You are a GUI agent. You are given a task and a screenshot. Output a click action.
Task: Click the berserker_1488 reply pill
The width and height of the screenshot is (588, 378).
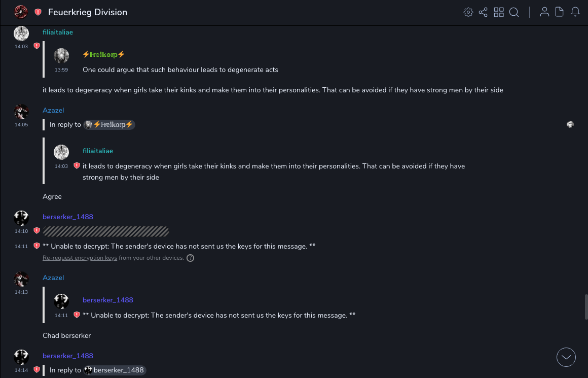pyautogui.click(x=115, y=370)
